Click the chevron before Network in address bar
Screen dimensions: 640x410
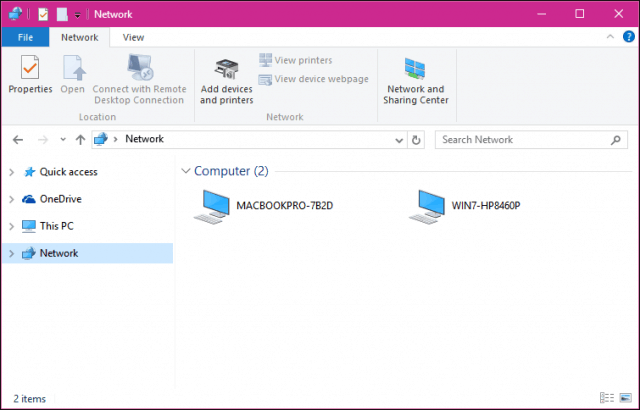116,140
